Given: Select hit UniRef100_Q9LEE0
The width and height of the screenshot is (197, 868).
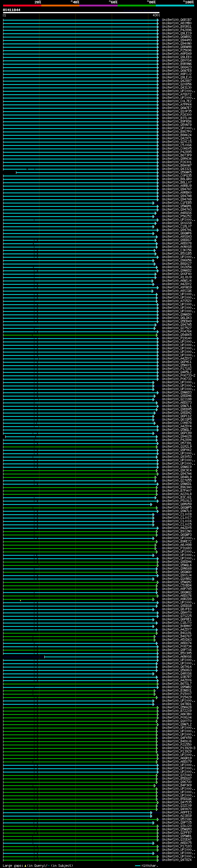Looking at the screenshot, I should point(176,57).
